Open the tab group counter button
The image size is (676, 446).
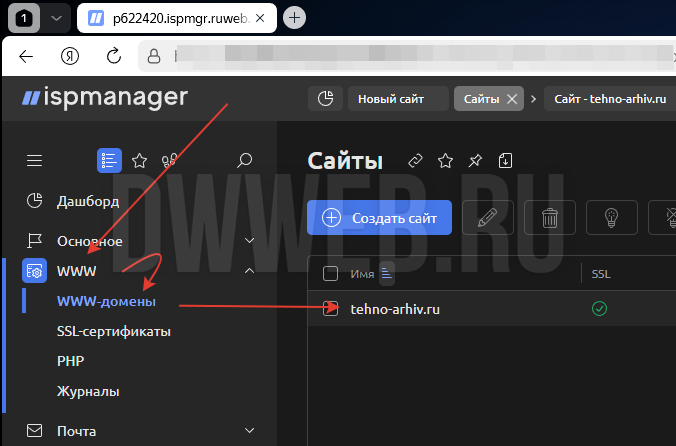tap(24, 18)
